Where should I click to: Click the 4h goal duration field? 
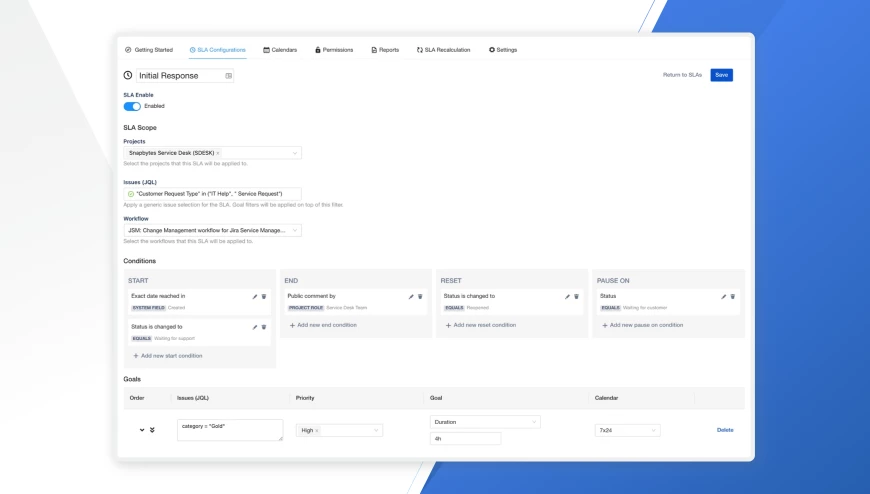click(466, 438)
